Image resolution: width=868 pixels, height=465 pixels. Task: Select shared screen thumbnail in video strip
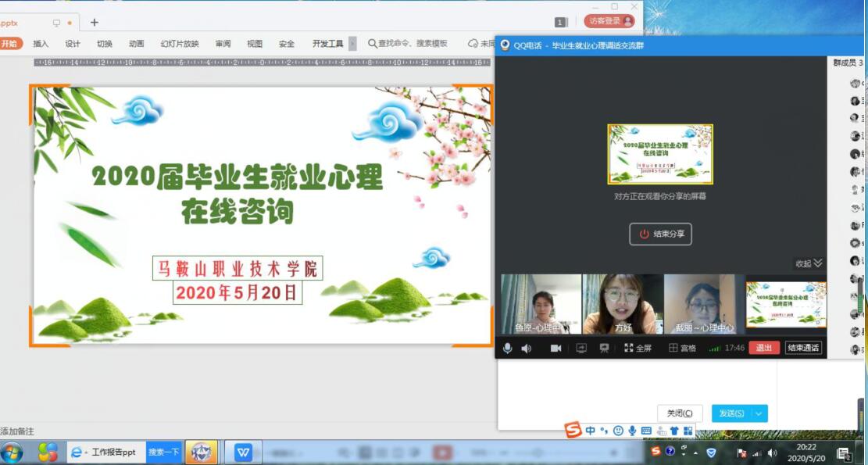point(785,305)
